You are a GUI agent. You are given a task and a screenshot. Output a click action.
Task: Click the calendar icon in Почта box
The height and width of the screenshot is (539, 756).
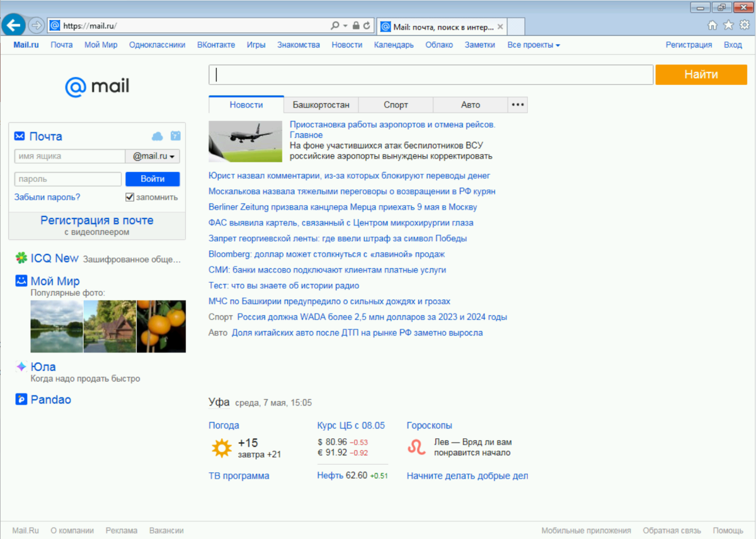click(176, 136)
